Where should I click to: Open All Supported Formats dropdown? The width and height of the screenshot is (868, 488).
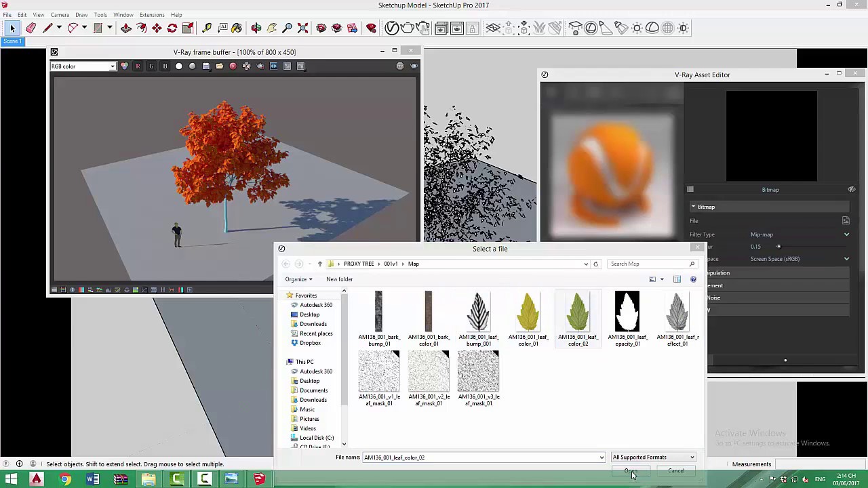653,457
